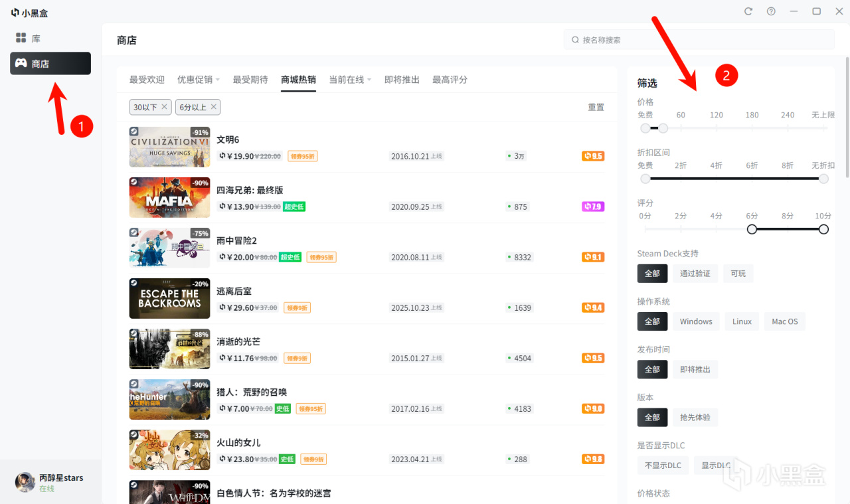The height and width of the screenshot is (504, 850).
Task: Select 全部 under 版本
Action: (x=652, y=417)
